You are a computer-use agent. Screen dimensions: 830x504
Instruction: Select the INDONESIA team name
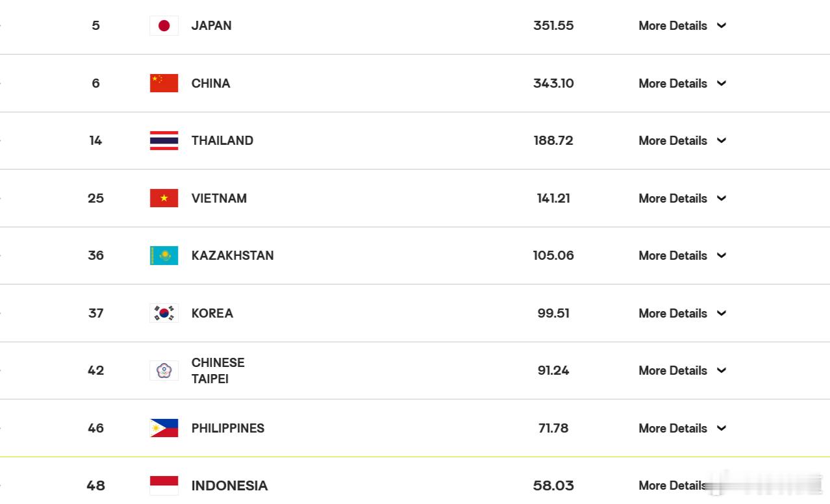(229, 485)
